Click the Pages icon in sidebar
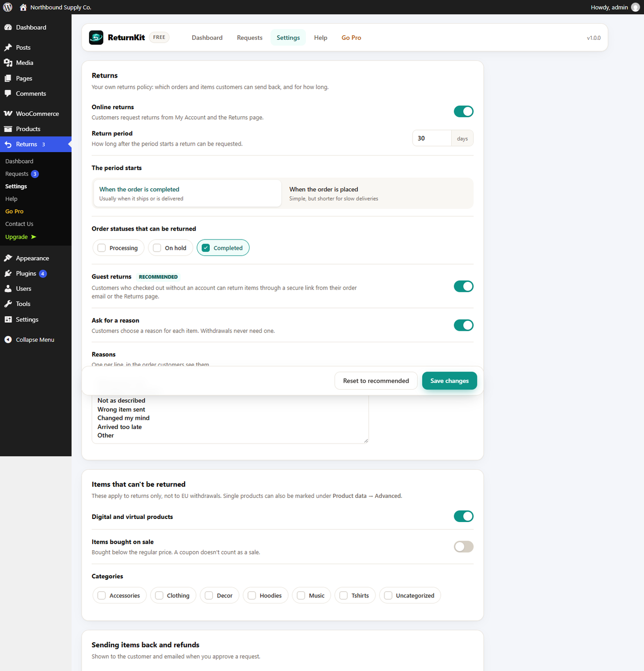644x671 pixels. pyautogui.click(x=8, y=79)
